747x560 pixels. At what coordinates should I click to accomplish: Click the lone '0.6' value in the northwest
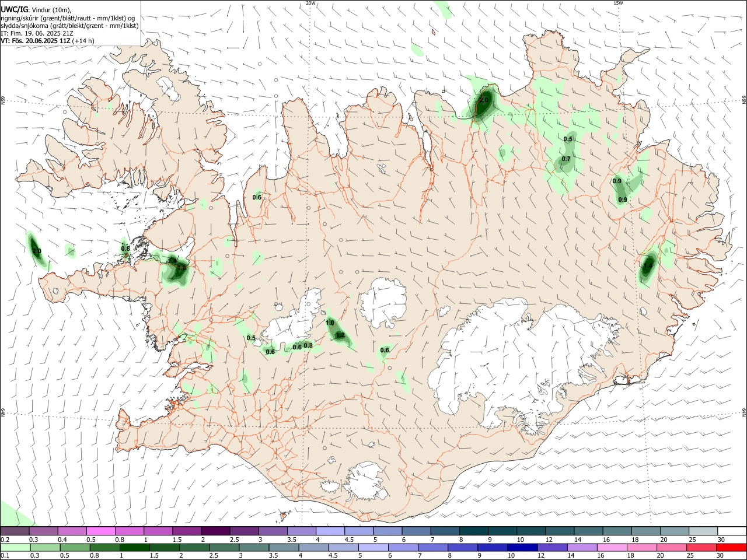click(x=257, y=197)
